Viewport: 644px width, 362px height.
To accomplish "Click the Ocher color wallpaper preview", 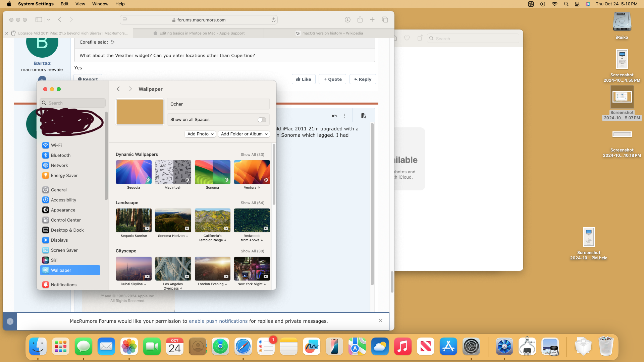I will 140,112.
